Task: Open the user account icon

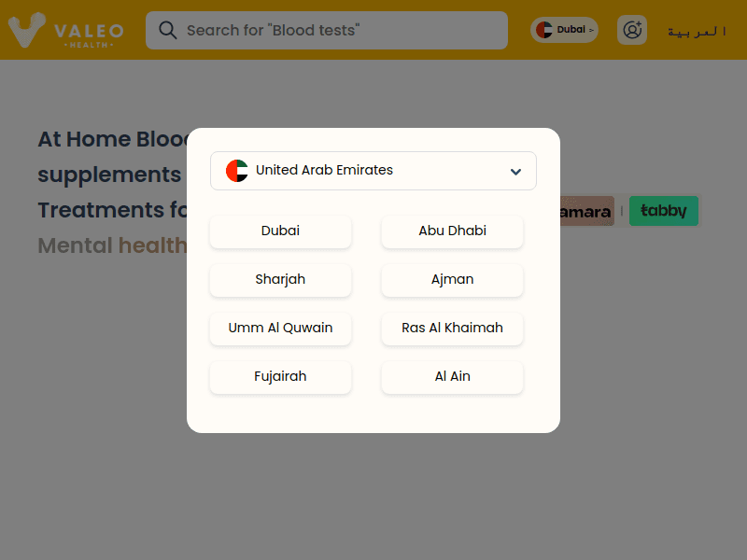Action: 632,30
